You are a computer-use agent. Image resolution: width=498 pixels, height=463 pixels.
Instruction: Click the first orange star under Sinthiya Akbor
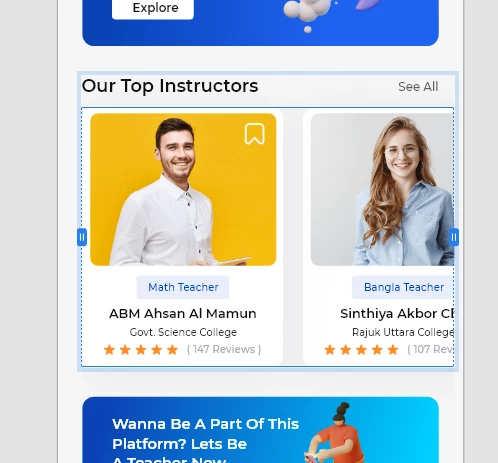(330, 350)
